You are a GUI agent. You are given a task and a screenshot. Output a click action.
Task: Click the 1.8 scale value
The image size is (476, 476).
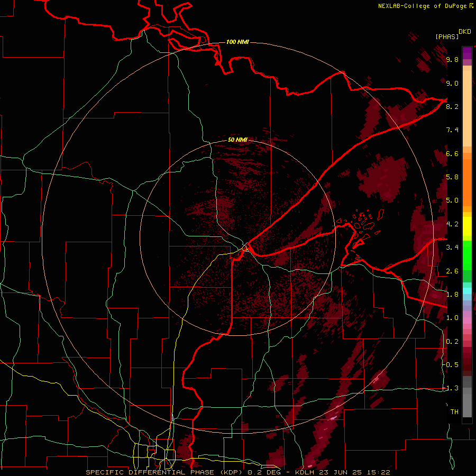pyautogui.click(x=452, y=295)
